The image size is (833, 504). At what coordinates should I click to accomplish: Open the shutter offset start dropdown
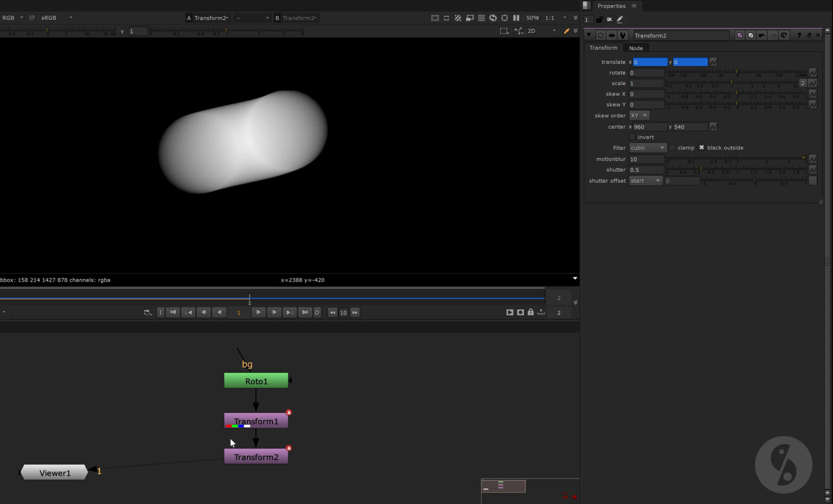click(646, 180)
